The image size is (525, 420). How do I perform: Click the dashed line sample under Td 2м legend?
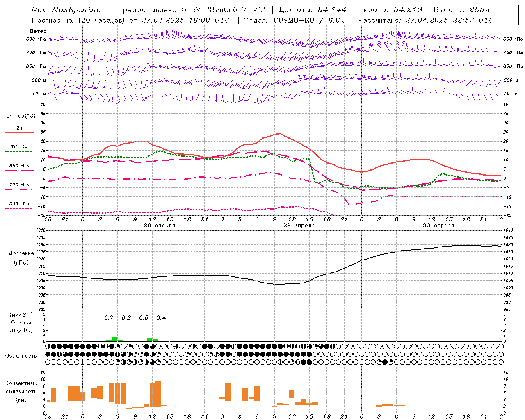click(18, 151)
